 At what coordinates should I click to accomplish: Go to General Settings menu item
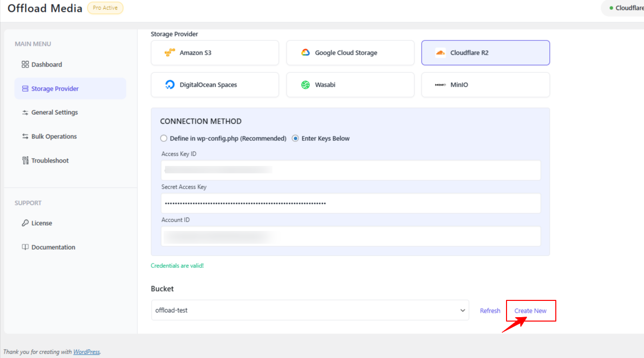coord(54,112)
